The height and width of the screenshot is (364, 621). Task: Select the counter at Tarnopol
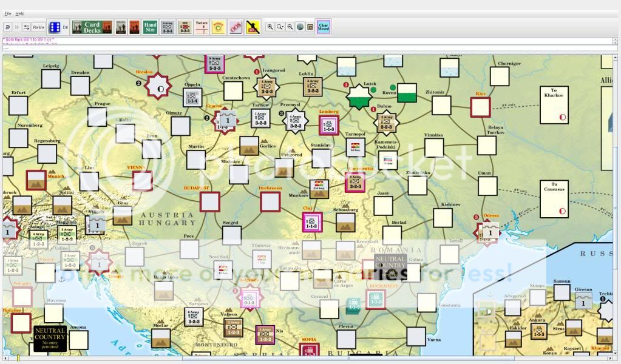tap(356, 147)
